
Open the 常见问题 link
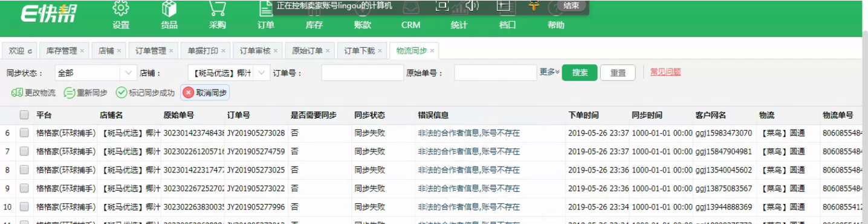click(x=666, y=71)
